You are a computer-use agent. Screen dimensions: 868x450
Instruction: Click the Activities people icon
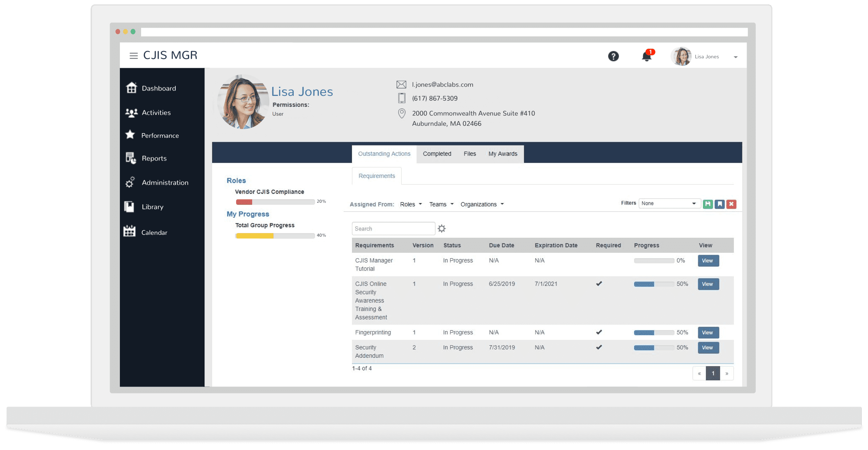[131, 112]
